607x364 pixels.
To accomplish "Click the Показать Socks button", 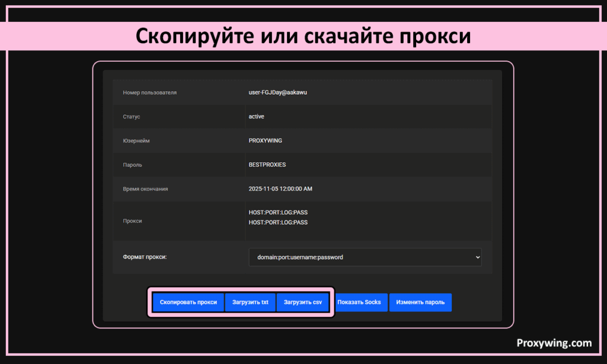I will (359, 302).
